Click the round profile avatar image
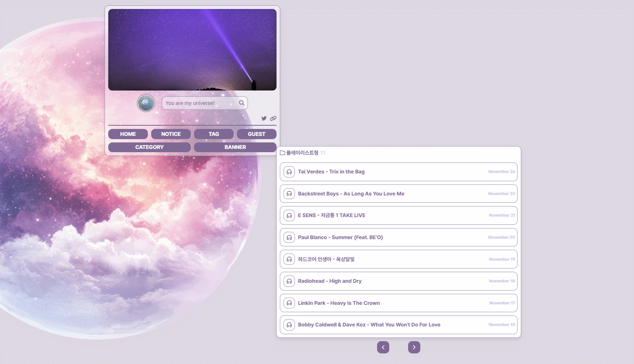This screenshot has height=364, width=634. (x=146, y=103)
